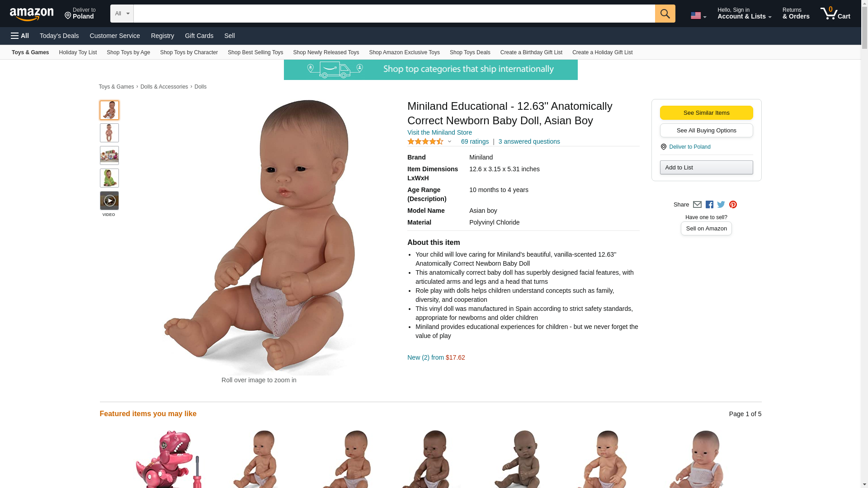868x488 pixels.
Task: Share product on Pinterest icon
Action: click(733, 205)
